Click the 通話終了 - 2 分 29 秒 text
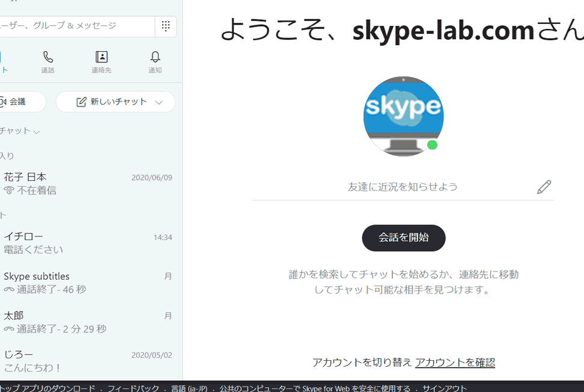 pyautogui.click(x=61, y=329)
